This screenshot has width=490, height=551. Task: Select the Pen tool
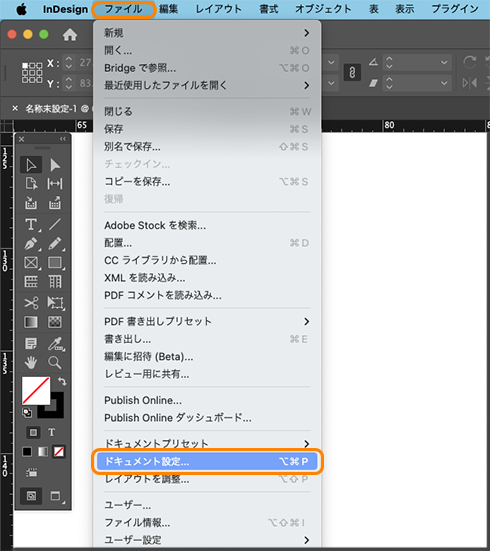coord(31,244)
